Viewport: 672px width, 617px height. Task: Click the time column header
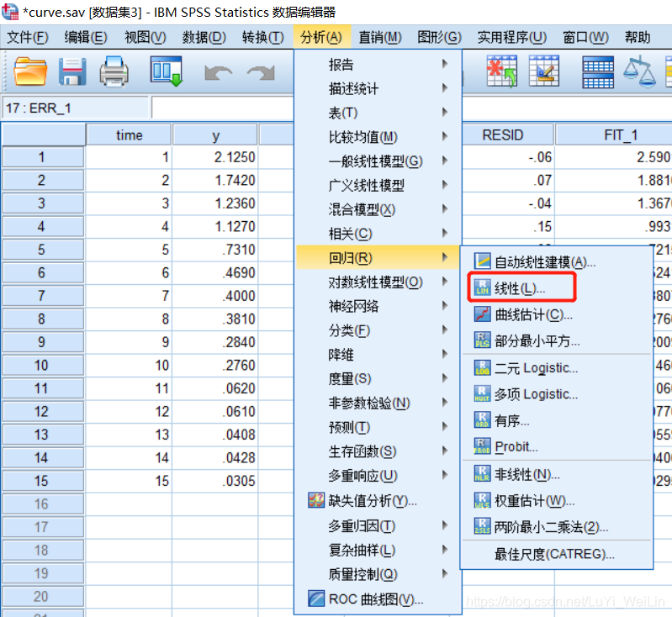129,135
